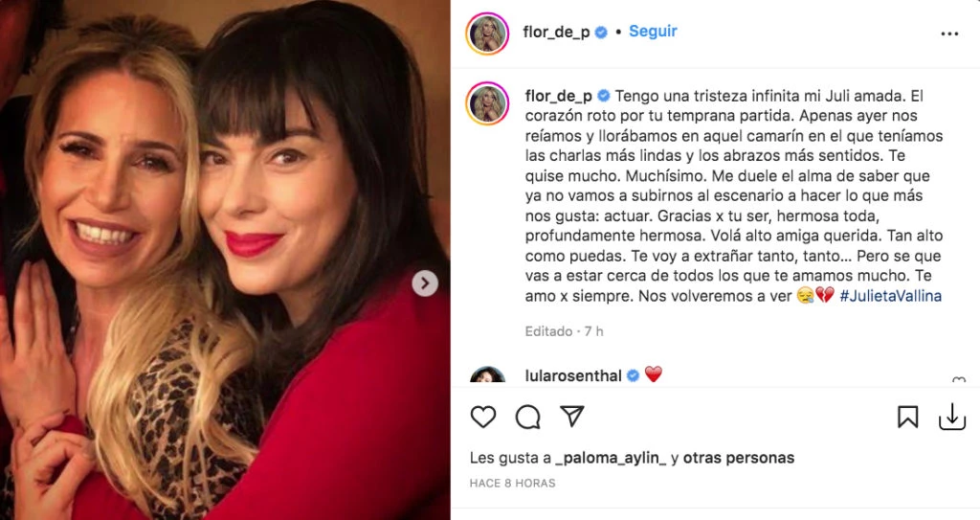Click flor_de_p username in the caption

click(x=558, y=96)
